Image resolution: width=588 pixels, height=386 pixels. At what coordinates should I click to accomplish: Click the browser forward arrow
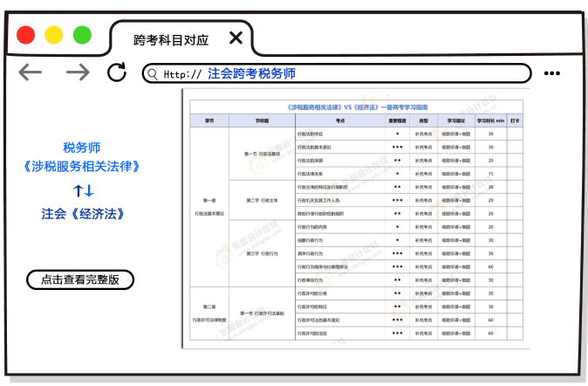(x=78, y=72)
